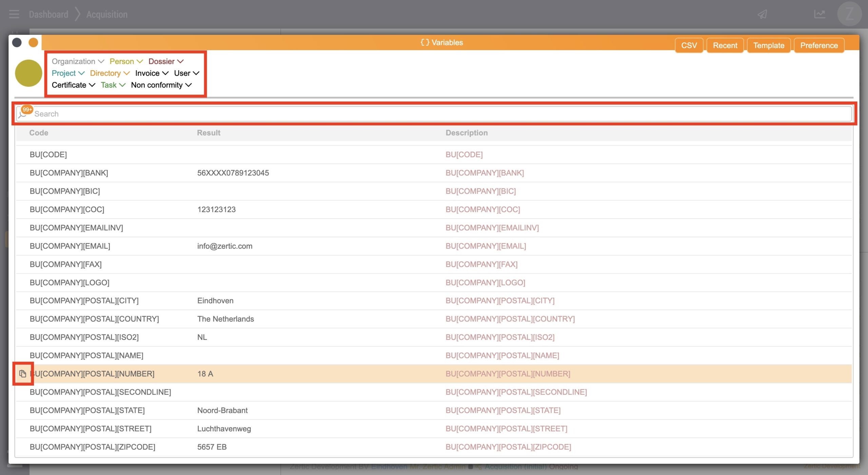Click the hamburger menu icon in the top bar
Viewport: 868px width, 475px height.
click(x=14, y=14)
